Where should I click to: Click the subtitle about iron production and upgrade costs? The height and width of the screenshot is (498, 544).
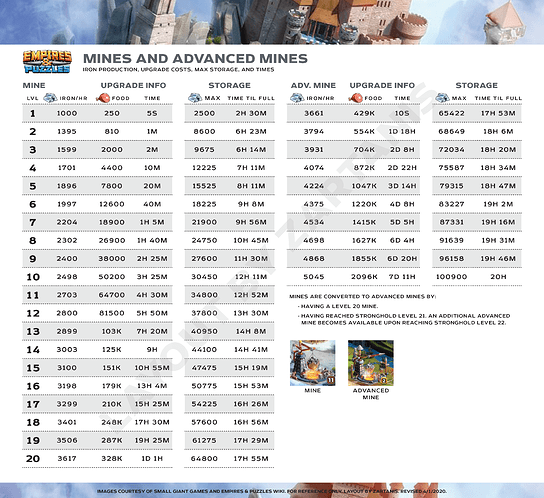[178, 69]
